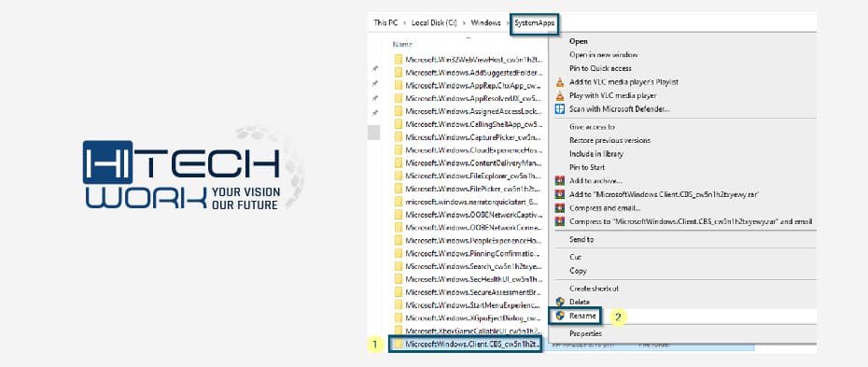The image size is (868, 367).
Task: Click the WinRAR icon beside Add to archive
Action: click(x=560, y=180)
